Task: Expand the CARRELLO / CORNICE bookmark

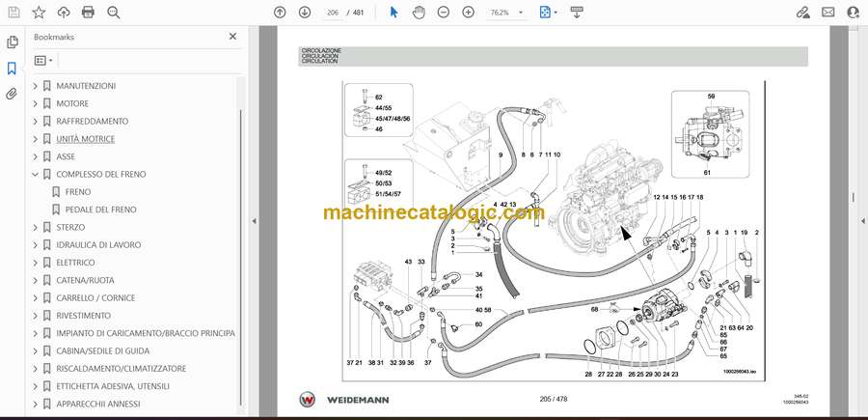Action: click(36, 298)
